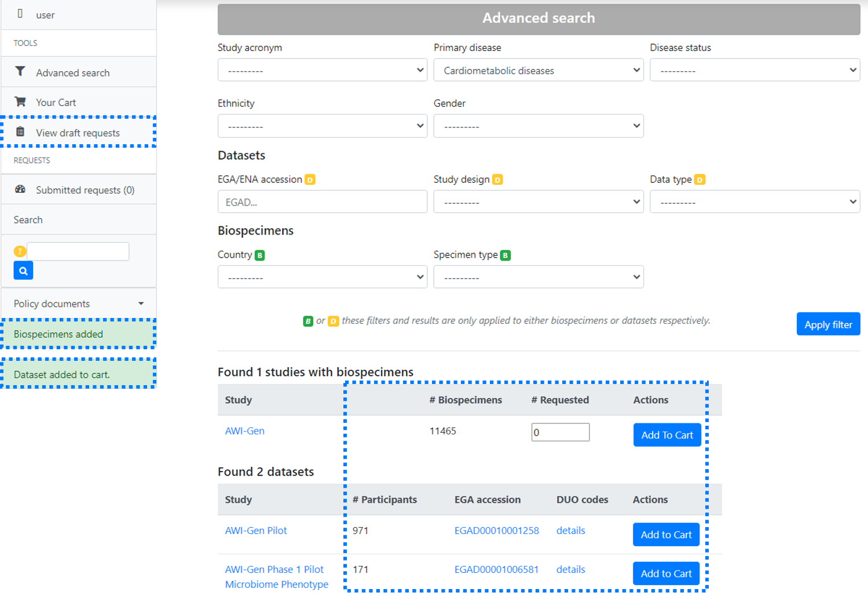The height and width of the screenshot is (596, 868).
Task: Open the AWI-Gen Pilot study link
Action: [256, 531]
